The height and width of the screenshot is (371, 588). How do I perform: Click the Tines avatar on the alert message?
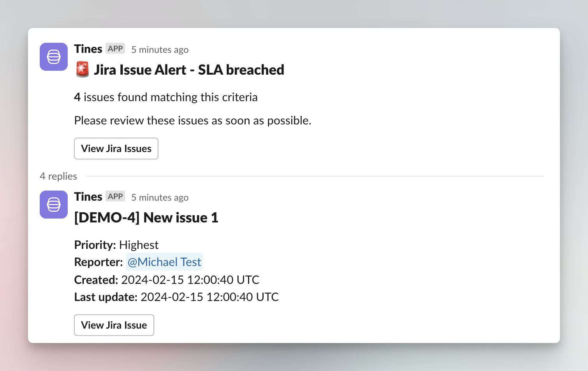(54, 57)
